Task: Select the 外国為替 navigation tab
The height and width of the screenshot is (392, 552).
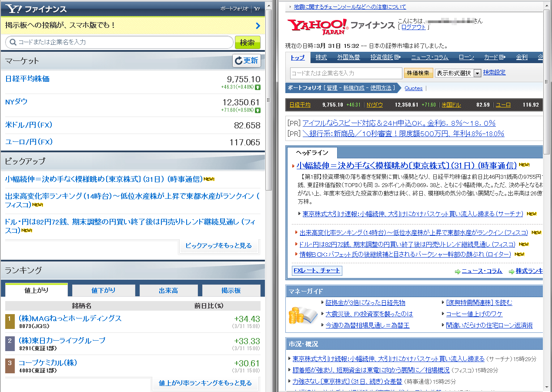Action: [x=349, y=57]
